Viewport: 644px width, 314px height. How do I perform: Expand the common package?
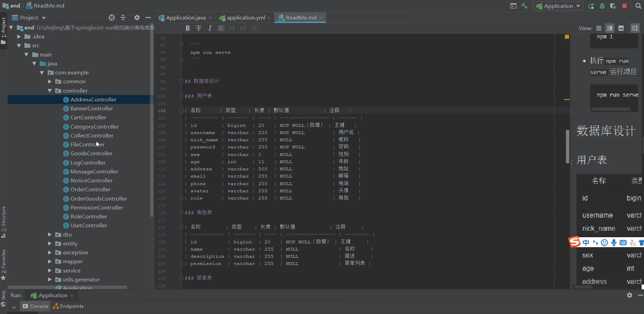point(50,81)
